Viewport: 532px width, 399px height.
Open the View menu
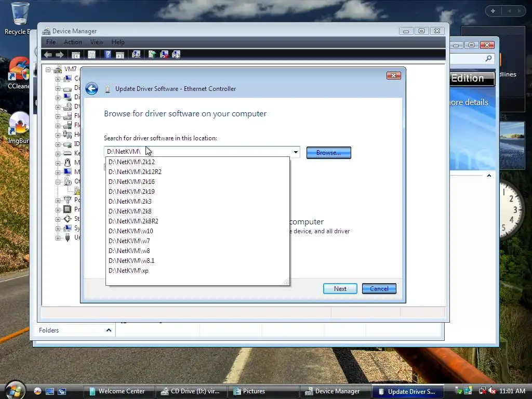click(x=96, y=42)
